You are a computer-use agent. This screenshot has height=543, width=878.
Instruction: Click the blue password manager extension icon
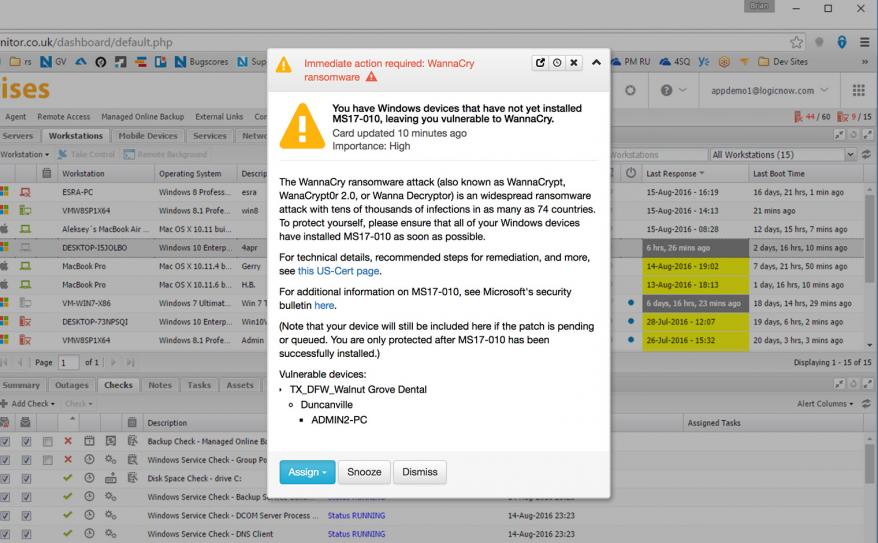click(x=842, y=42)
